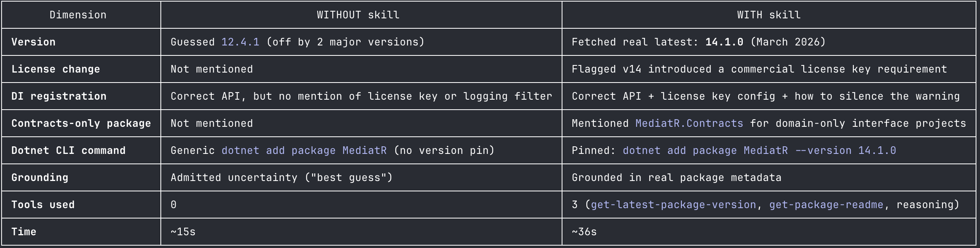Click the get-package-readme tool name
The image size is (980, 248).
(826, 205)
